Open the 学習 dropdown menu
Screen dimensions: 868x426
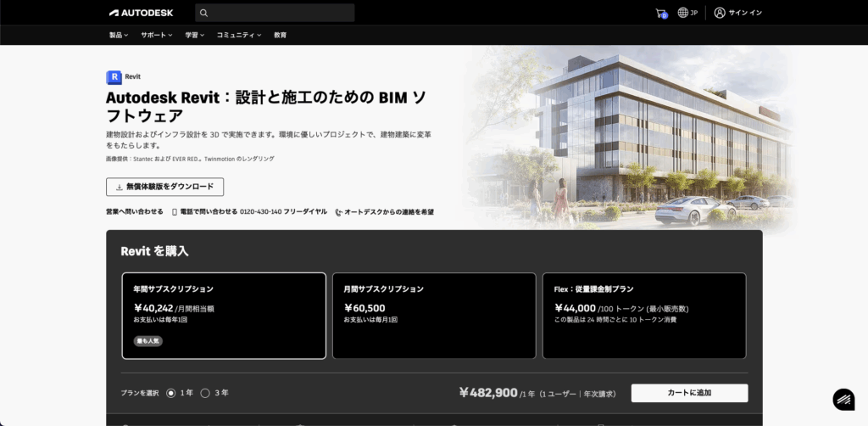194,35
